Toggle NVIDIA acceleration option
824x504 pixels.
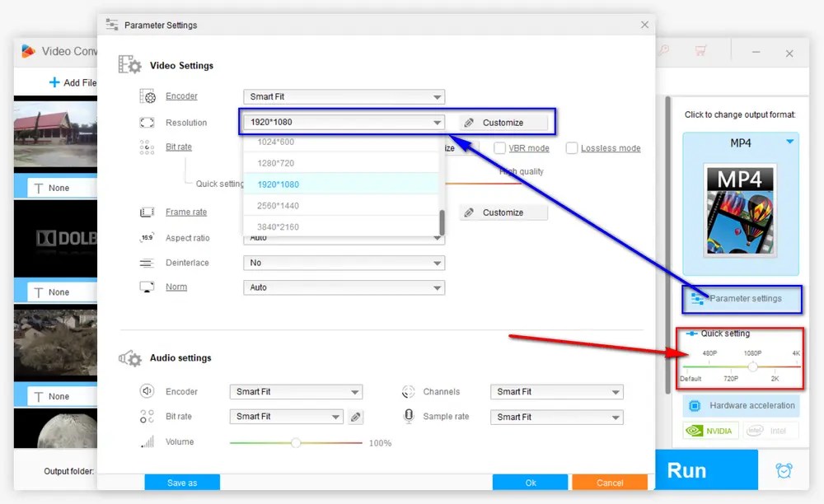point(709,431)
